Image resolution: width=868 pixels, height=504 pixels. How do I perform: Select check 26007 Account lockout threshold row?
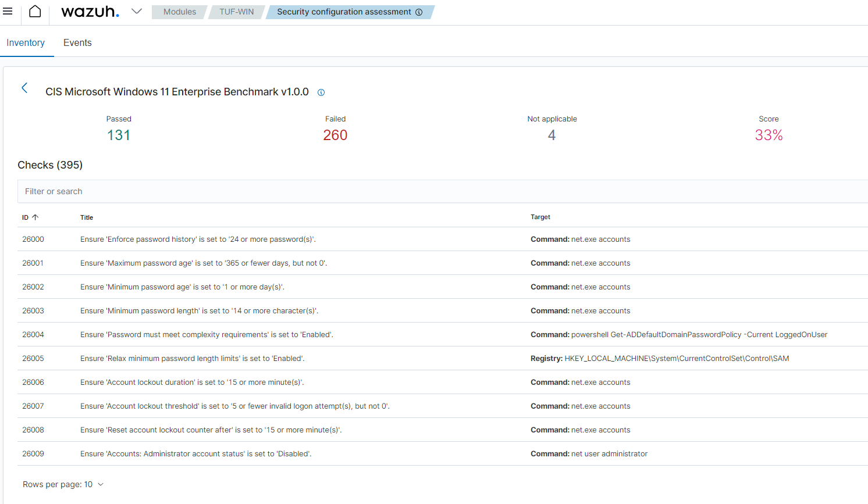[x=234, y=406]
